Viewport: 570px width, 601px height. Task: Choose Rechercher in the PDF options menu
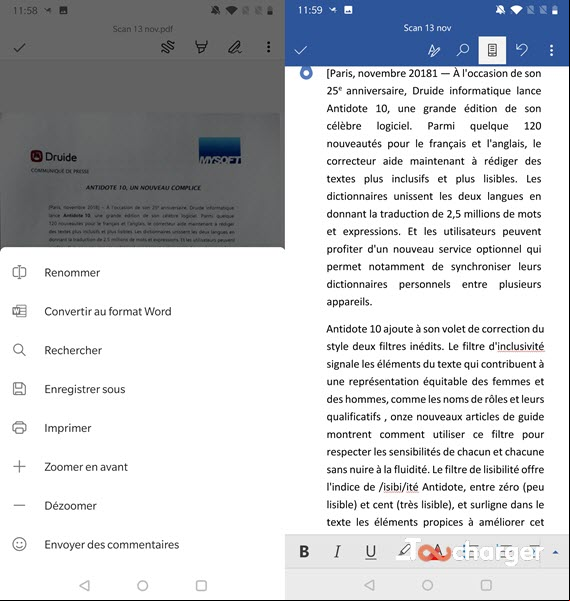(142, 350)
